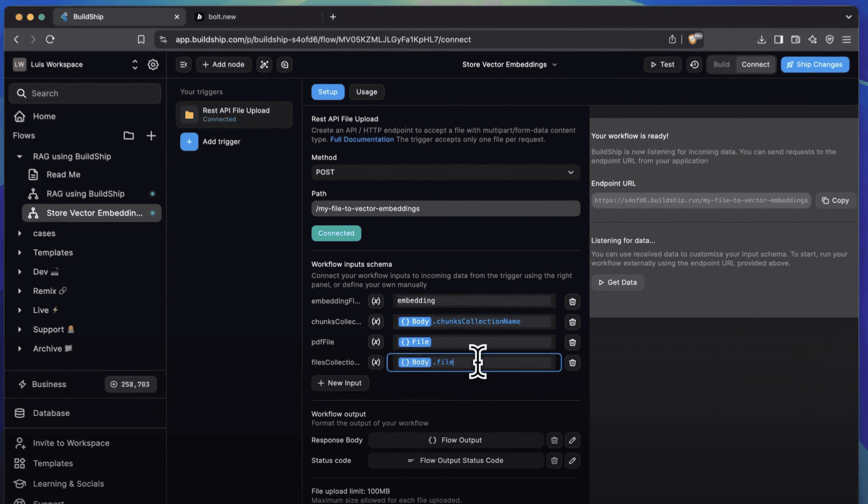Click the green Connected button
This screenshot has width=868, height=504.
coord(336,233)
